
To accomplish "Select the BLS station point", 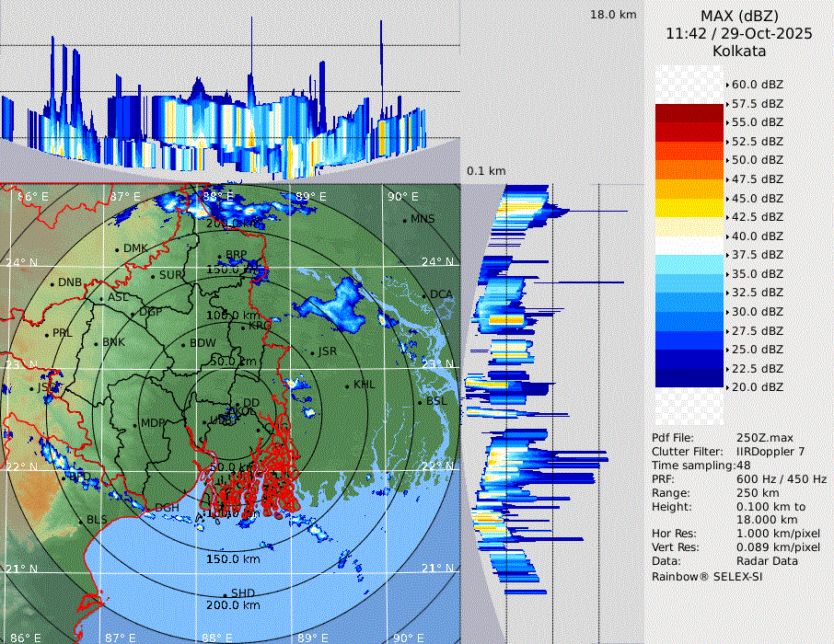I will [x=80, y=521].
